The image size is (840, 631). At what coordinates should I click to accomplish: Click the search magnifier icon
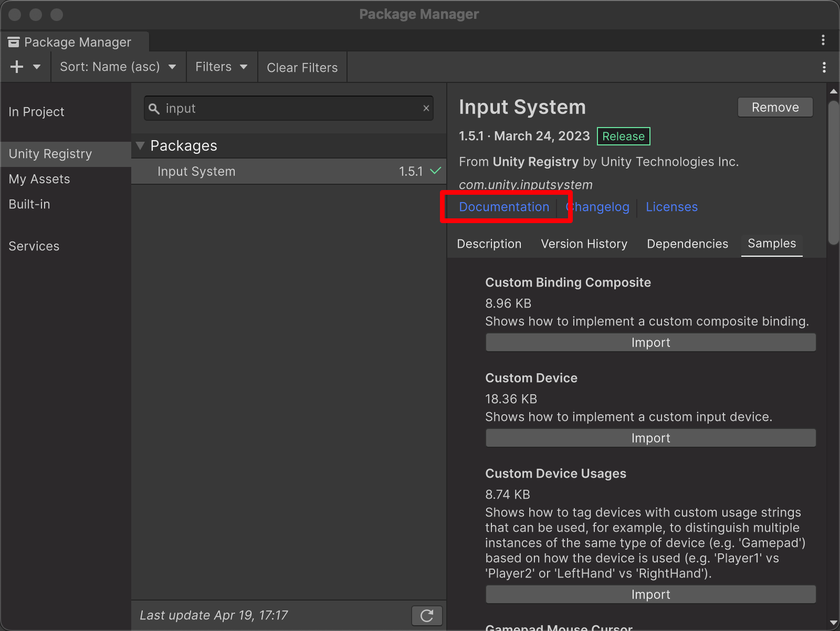click(x=154, y=109)
